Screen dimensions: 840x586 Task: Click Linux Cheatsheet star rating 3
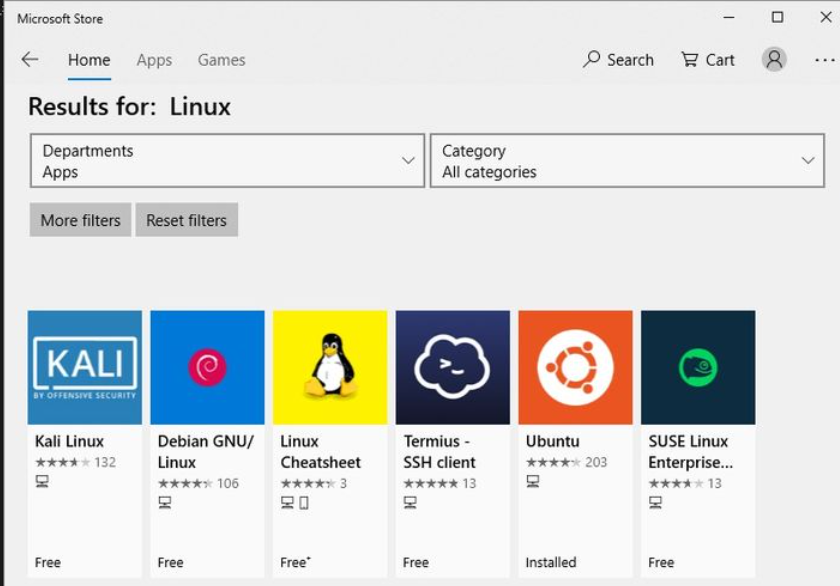coord(313,484)
